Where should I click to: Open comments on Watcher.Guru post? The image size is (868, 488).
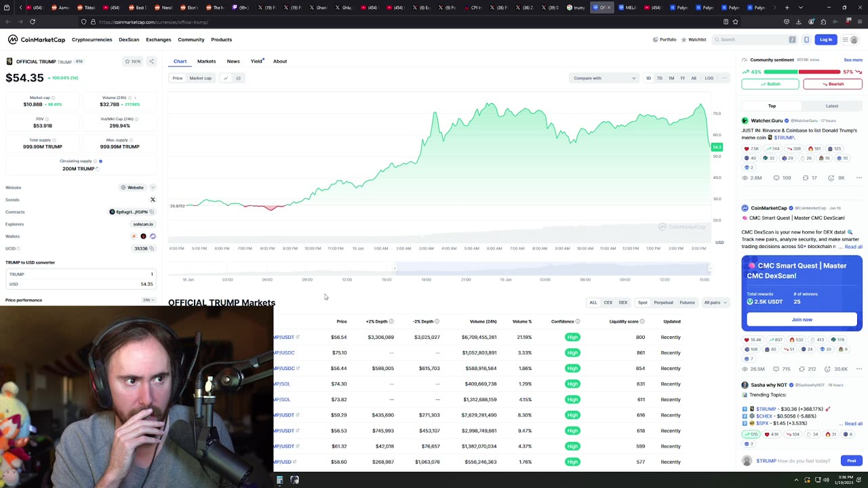click(782, 178)
